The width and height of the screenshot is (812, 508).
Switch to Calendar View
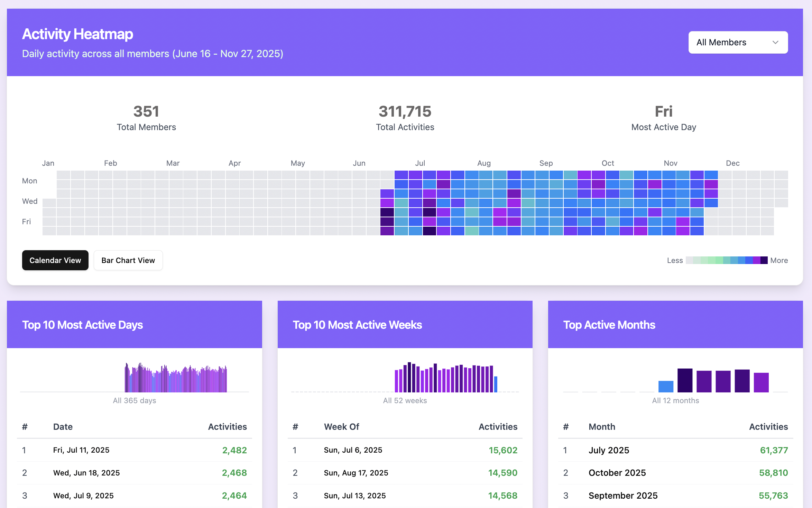click(x=55, y=260)
